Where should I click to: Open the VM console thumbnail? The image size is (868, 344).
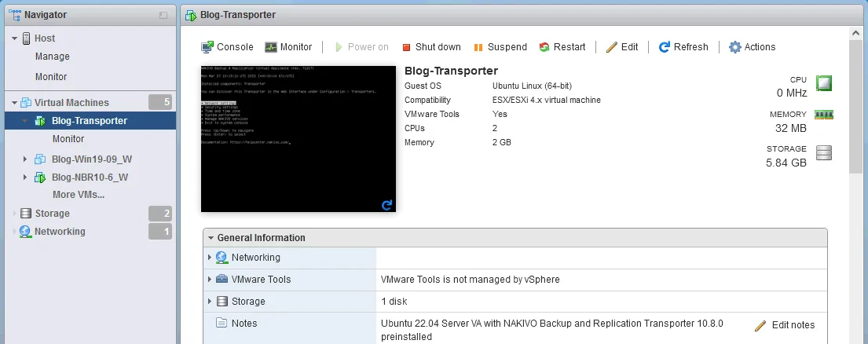click(x=298, y=139)
